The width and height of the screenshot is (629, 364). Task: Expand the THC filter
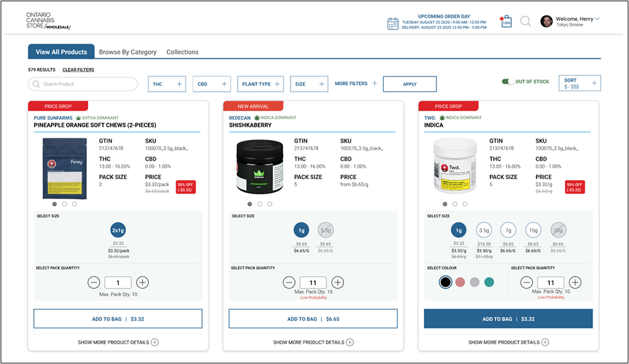tap(167, 84)
